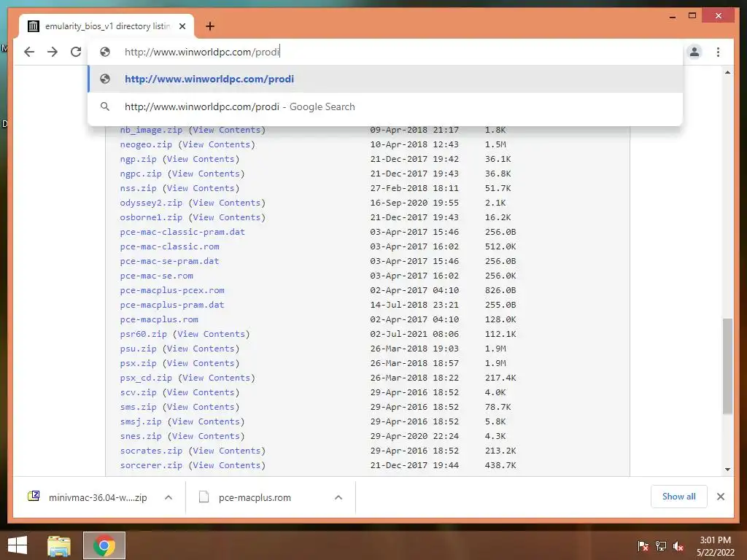Click the zip file icon in the downloads bar

34,497
